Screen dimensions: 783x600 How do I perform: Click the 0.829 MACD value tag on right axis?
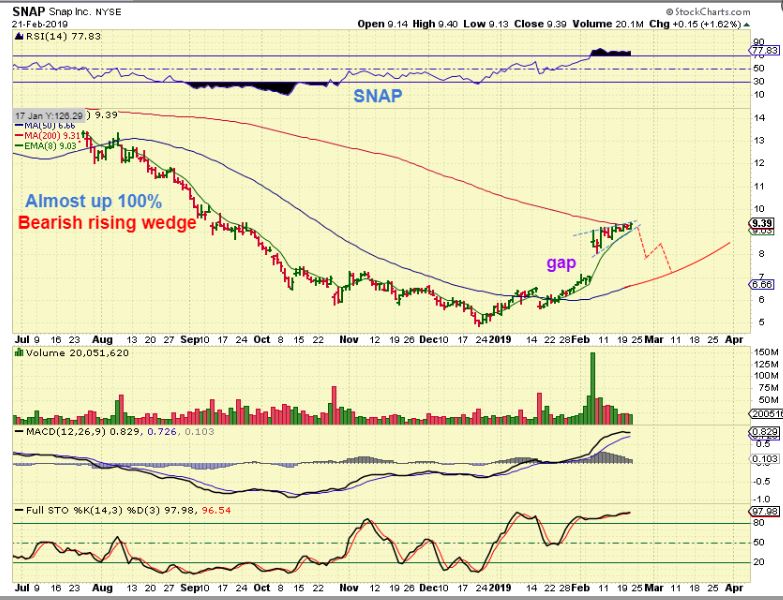click(x=765, y=432)
